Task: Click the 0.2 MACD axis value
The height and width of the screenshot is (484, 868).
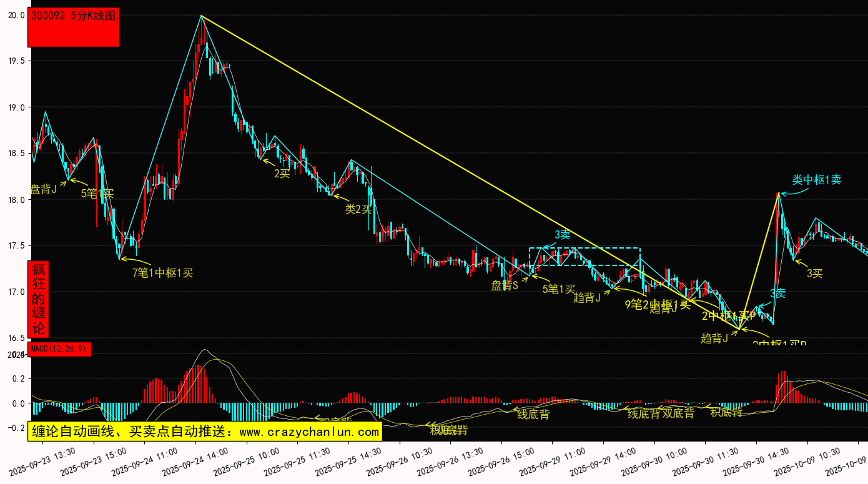Action: point(17,378)
